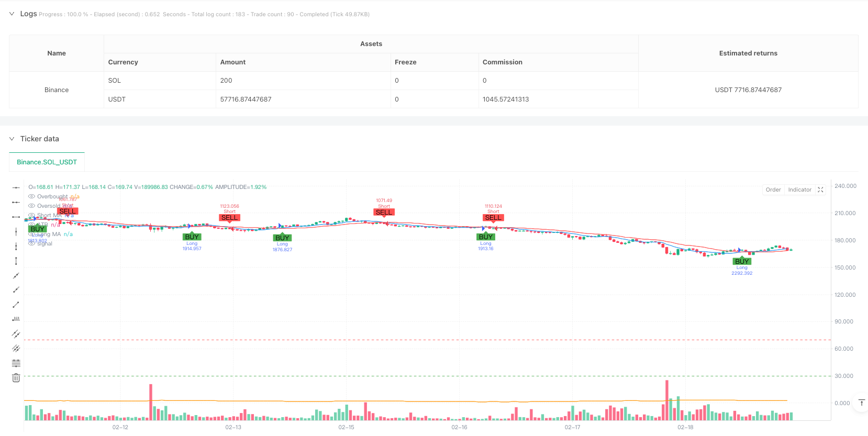Viewport: 868px width, 436px height.
Task: Click the Order button on the chart
Action: 773,190
